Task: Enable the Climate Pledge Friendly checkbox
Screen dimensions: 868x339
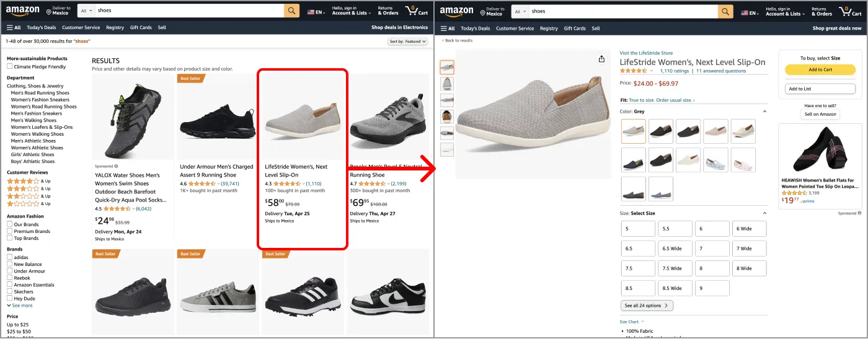Action: click(x=10, y=67)
